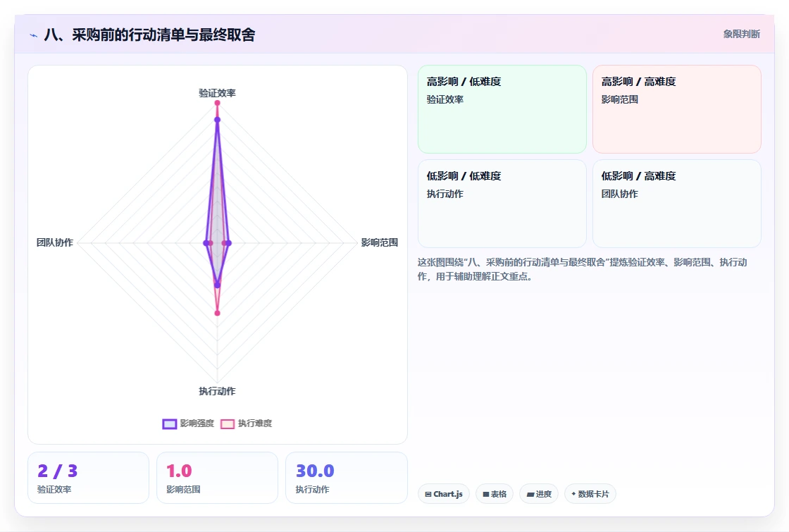This screenshot has height=532, width=789.
Task: Click the purple data point on the 验证效率 axis
Action: pyautogui.click(x=218, y=120)
